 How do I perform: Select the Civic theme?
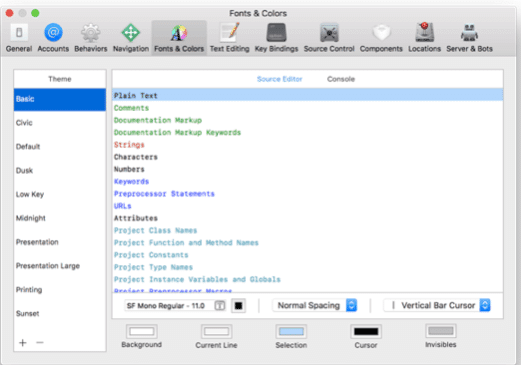pos(60,123)
